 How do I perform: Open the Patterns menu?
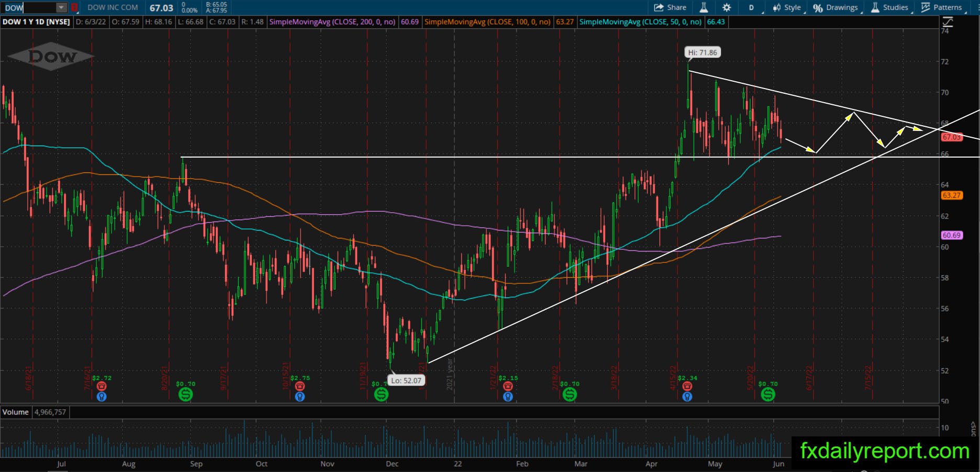[x=942, y=7]
